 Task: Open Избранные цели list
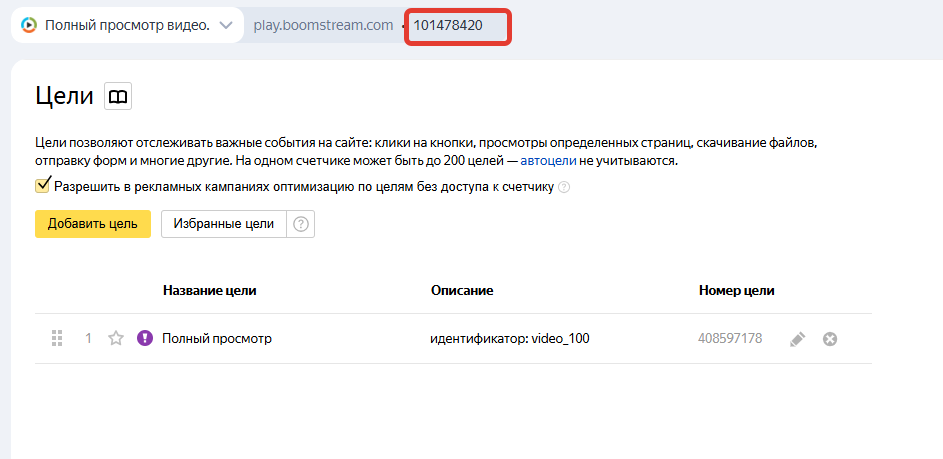coord(224,224)
